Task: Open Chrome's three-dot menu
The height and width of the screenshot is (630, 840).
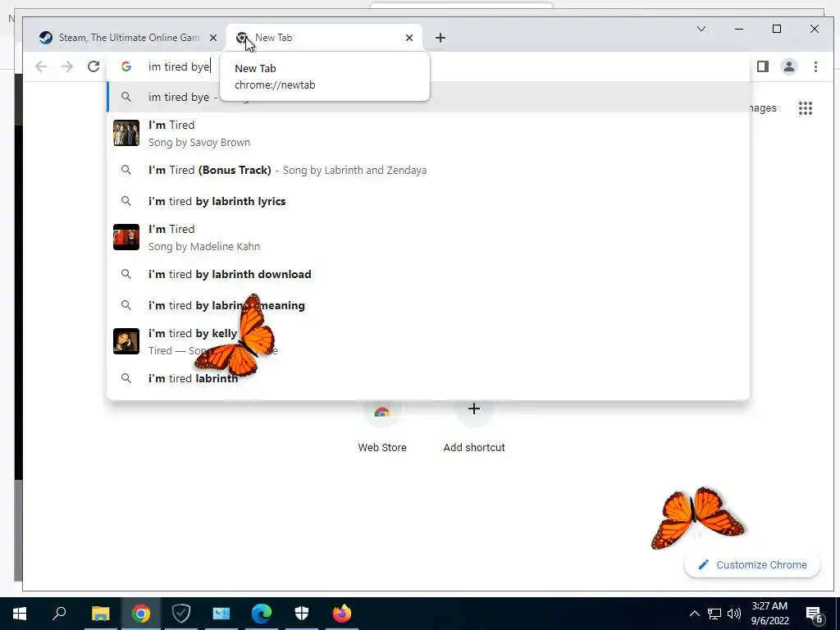Action: [x=815, y=66]
